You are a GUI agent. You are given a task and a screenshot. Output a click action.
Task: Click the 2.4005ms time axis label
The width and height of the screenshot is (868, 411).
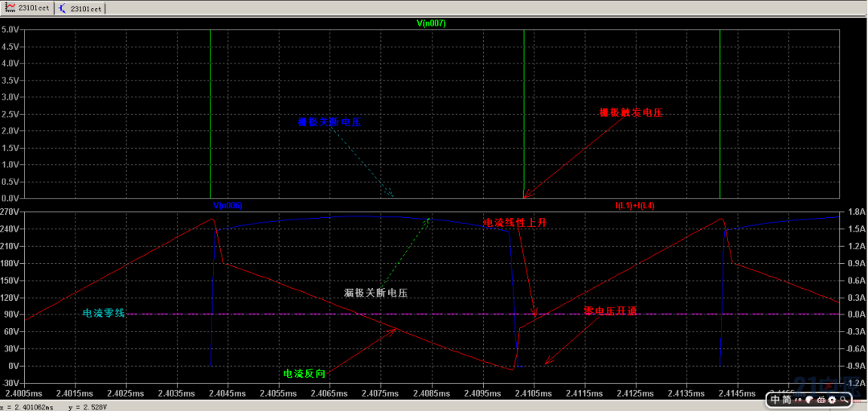[x=24, y=393]
